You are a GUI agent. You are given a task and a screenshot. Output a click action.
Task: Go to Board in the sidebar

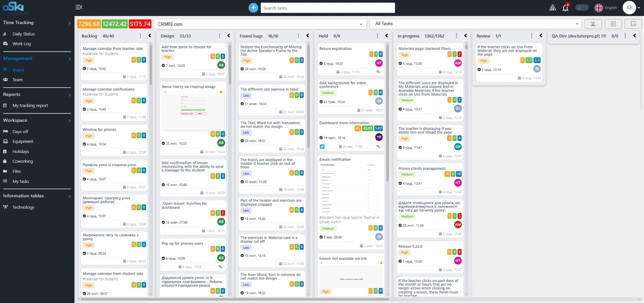pyautogui.click(x=18, y=70)
